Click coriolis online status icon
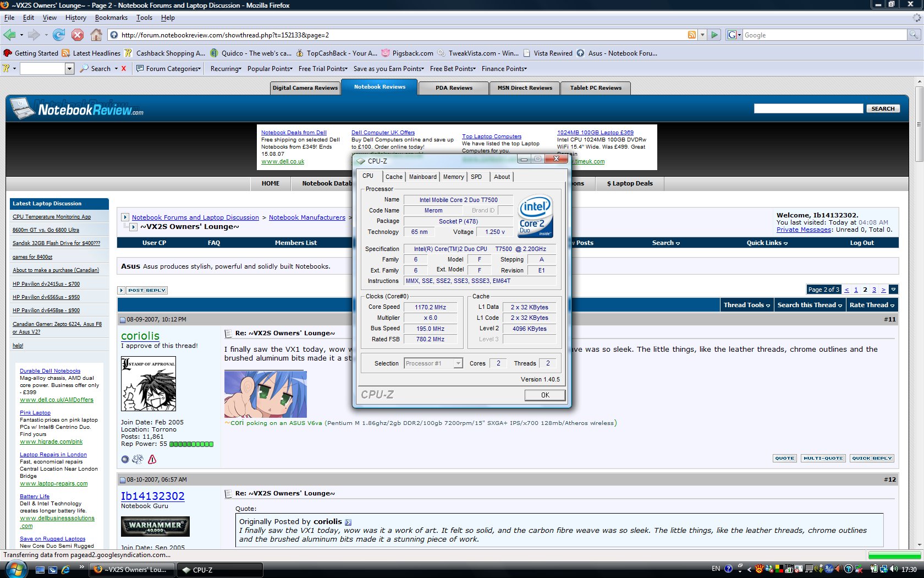The height and width of the screenshot is (578, 924). (x=125, y=459)
